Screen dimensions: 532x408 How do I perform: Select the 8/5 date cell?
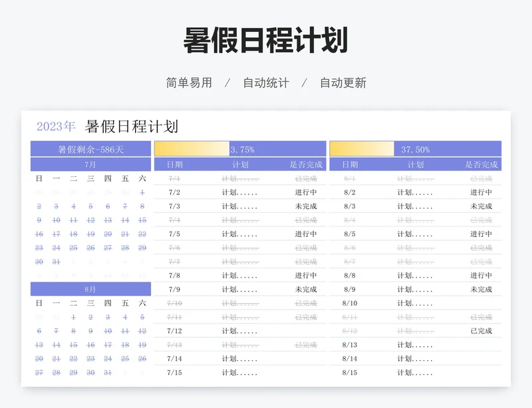click(x=350, y=234)
